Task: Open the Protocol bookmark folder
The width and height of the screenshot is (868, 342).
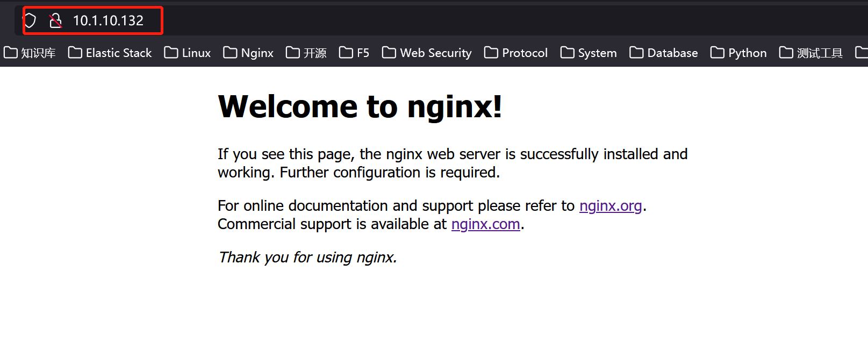Action: point(516,53)
